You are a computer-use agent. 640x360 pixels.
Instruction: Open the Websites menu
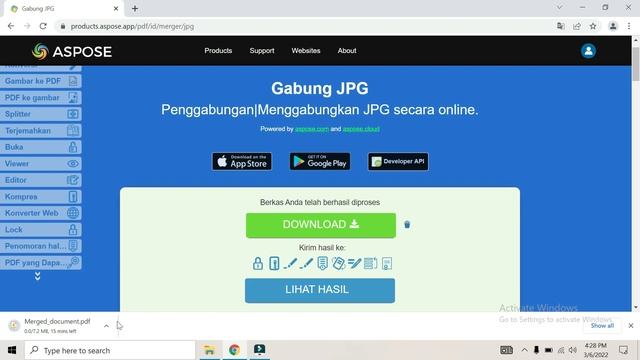tap(306, 51)
